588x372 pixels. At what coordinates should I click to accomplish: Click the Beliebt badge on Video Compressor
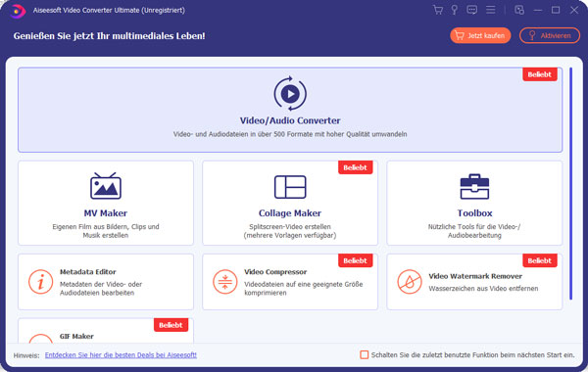355,260
